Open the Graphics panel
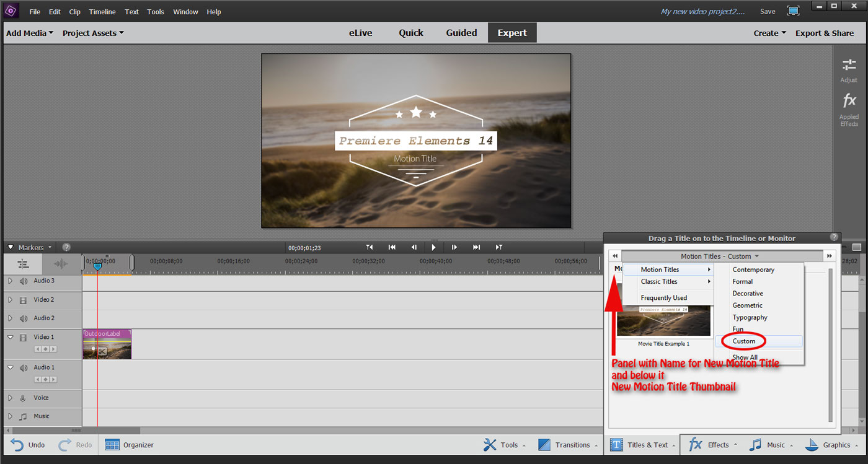Viewport: 868px width, 464px height. 831,445
